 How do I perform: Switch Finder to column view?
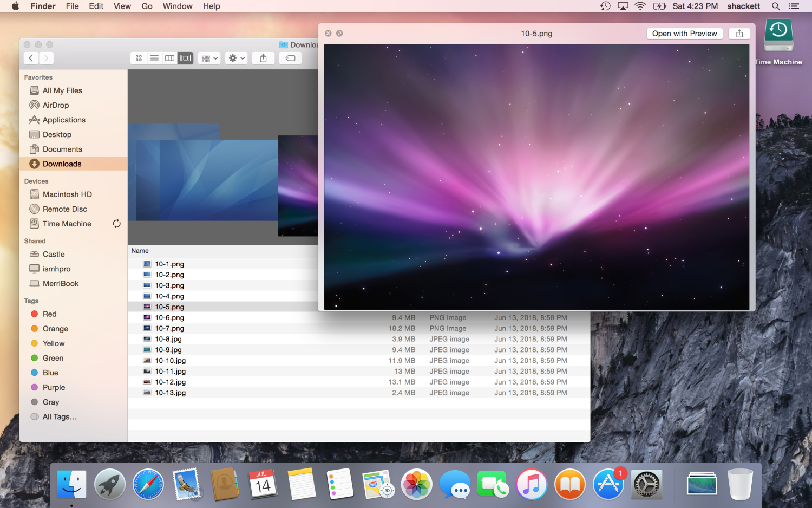click(x=169, y=58)
